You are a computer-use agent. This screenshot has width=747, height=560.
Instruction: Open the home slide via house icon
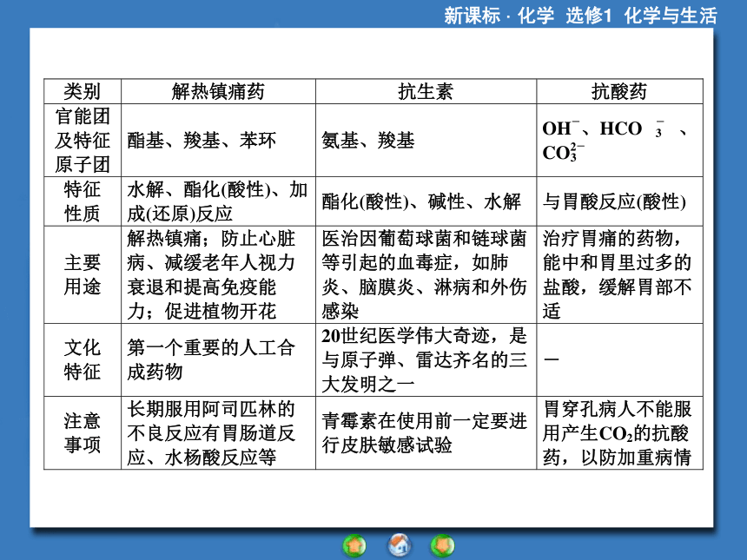click(400, 545)
